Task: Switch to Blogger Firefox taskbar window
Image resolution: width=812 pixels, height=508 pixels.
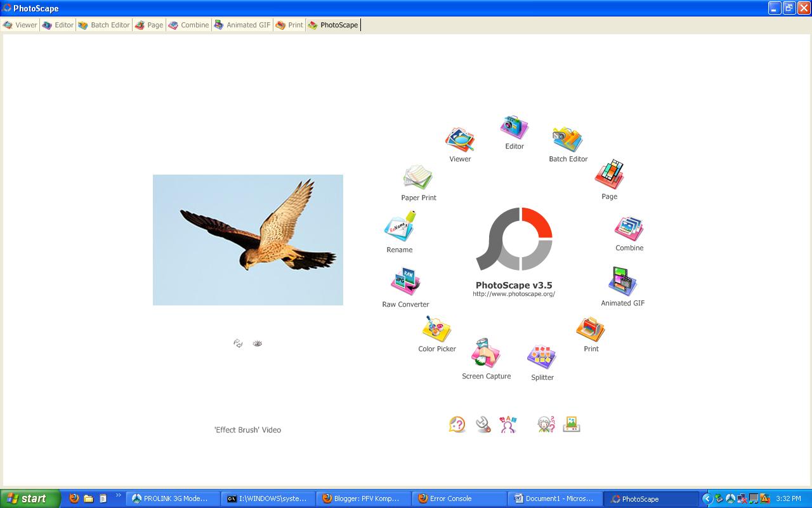Action: click(x=364, y=498)
